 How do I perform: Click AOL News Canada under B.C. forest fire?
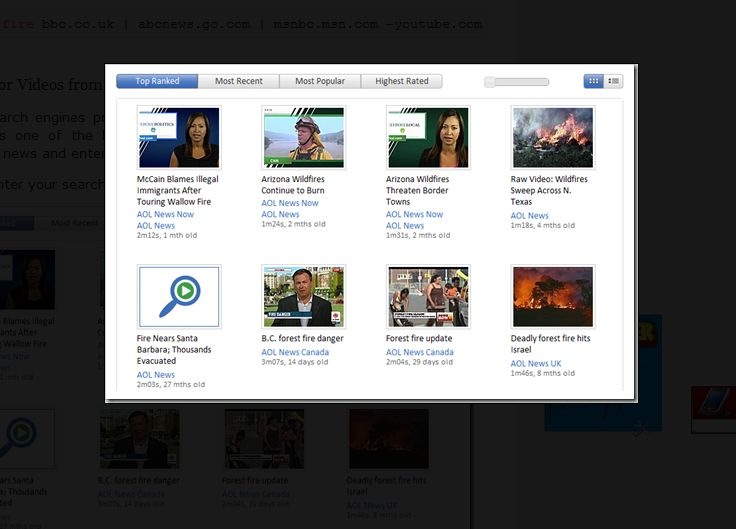coord(295,352)
